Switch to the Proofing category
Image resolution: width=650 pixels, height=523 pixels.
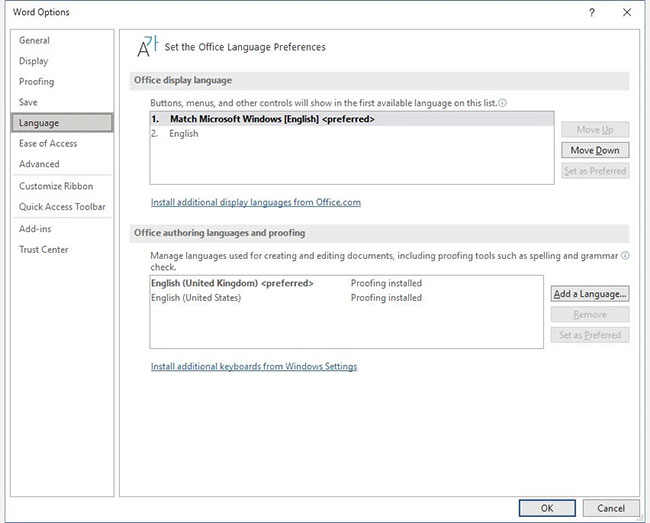[62, 82]
